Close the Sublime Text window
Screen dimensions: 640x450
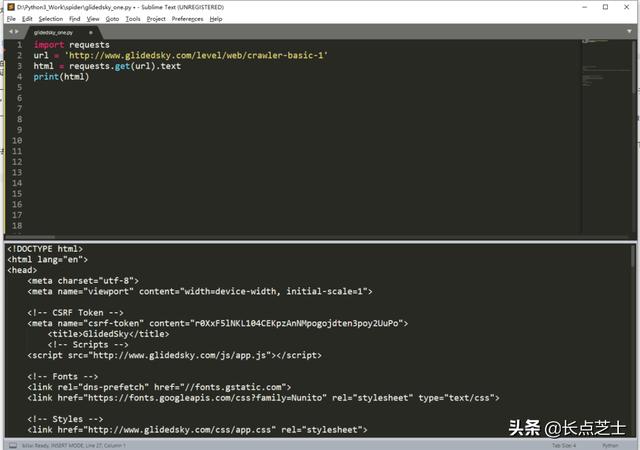coord(627,7)
